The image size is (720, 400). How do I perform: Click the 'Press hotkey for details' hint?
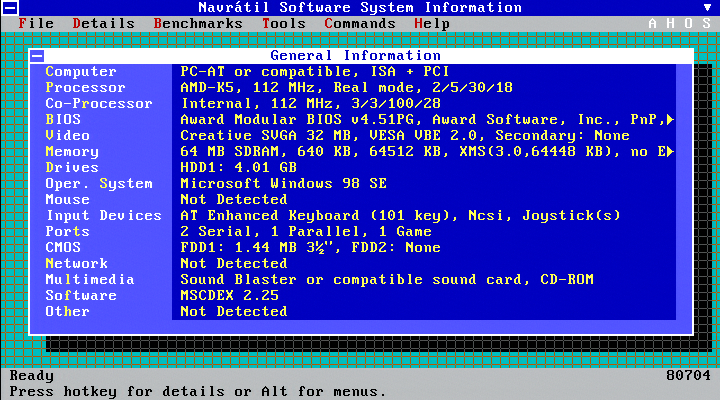click(117, 392)
